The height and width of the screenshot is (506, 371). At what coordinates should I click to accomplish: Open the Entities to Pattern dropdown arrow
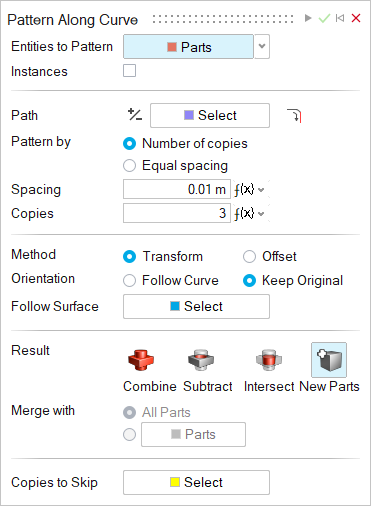pos(262,46)
